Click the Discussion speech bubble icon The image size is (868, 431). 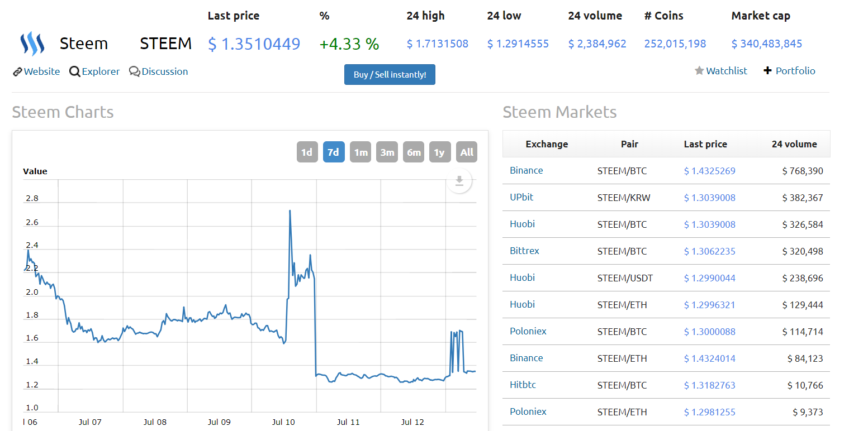(134, 71)
